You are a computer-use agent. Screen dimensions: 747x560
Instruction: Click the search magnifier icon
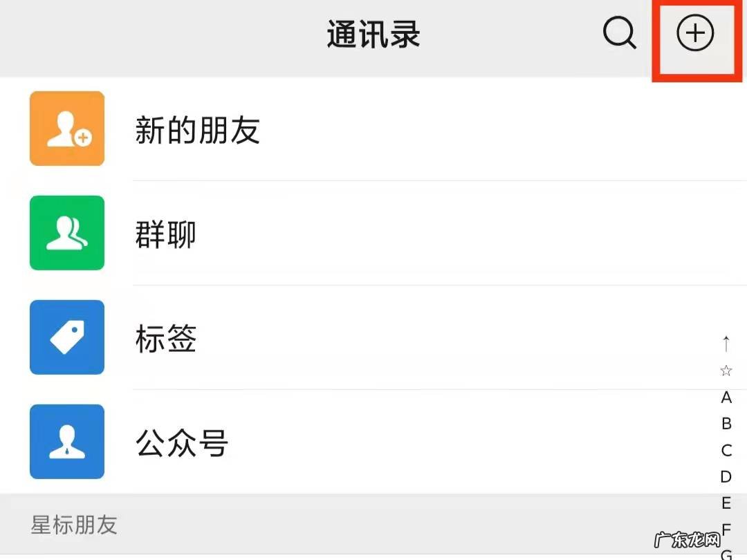620,32
